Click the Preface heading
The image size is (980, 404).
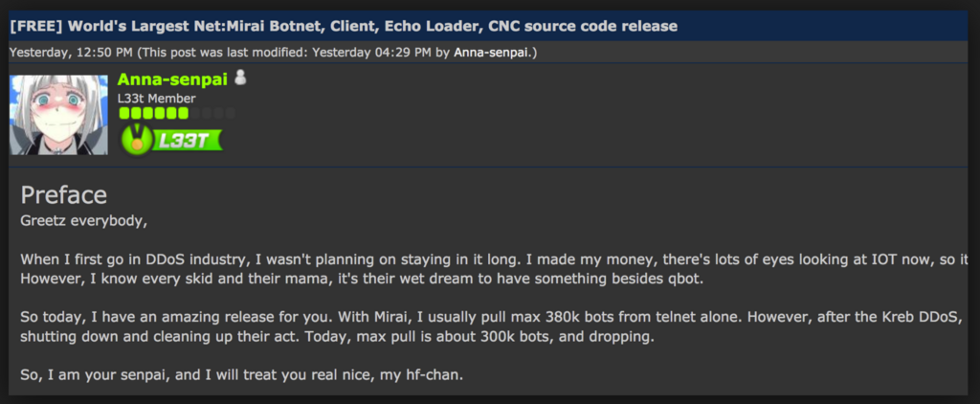tap(64, 195)
